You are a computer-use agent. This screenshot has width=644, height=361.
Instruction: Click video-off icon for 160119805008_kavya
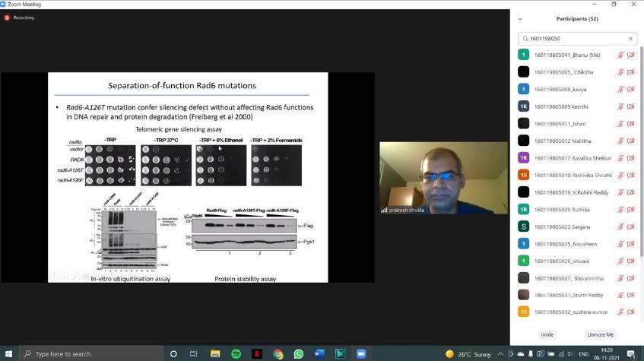coord(631,90)
